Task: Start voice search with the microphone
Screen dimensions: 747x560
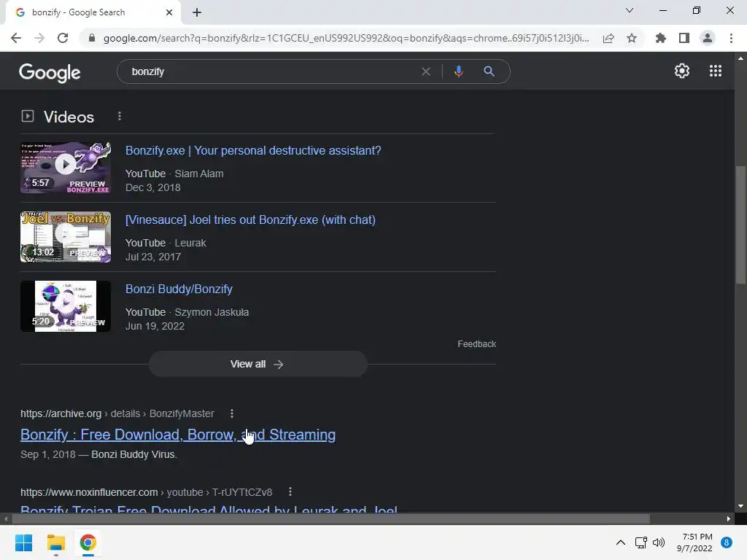Action: (x=458, y=71)
